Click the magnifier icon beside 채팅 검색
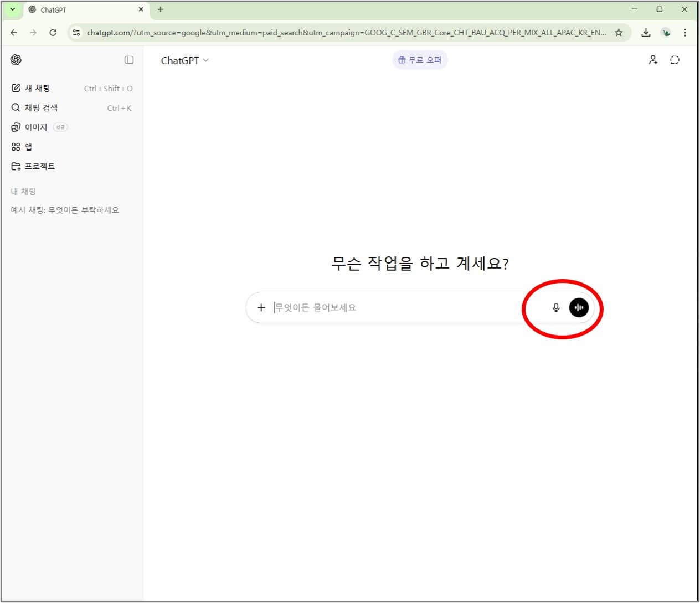The image size is (700, 603). [16, 107]
